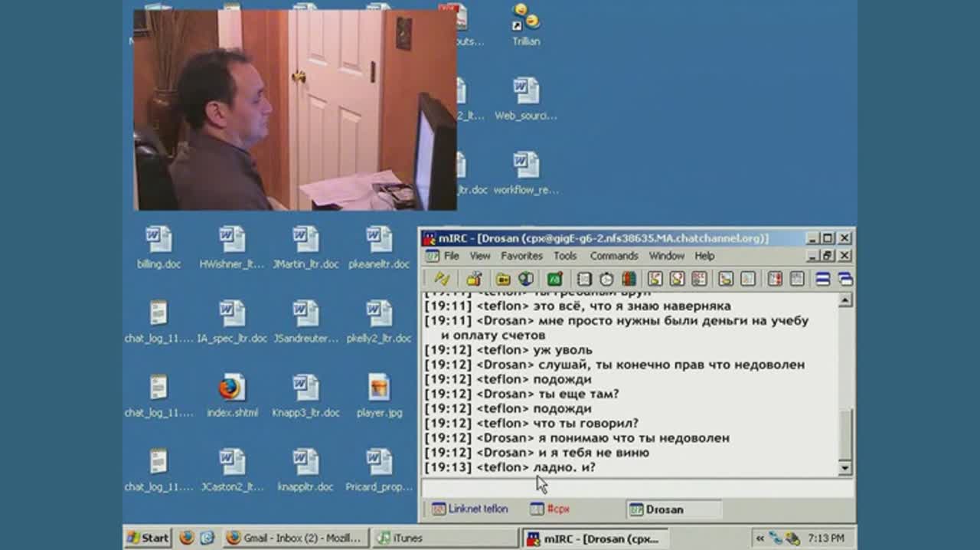Open the Trillian desktop shortcut

click(x=526, y=25)
